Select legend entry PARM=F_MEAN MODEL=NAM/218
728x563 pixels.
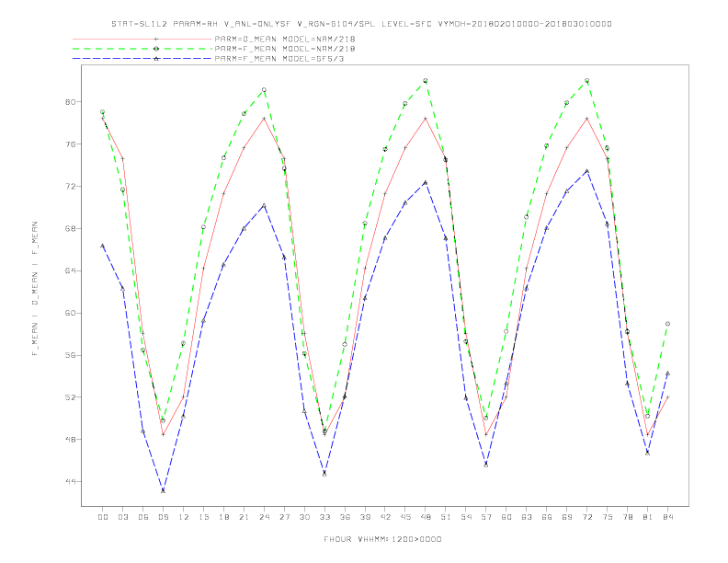[x=285, y=49]
